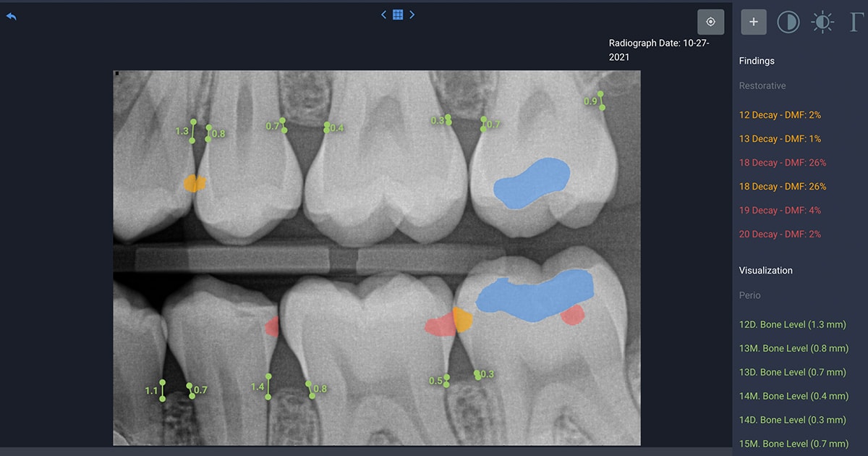Image resolution: width=868 pixels, height=456 pixels.
Task: Click the plus add button
Action: click(x=754, y=22)
